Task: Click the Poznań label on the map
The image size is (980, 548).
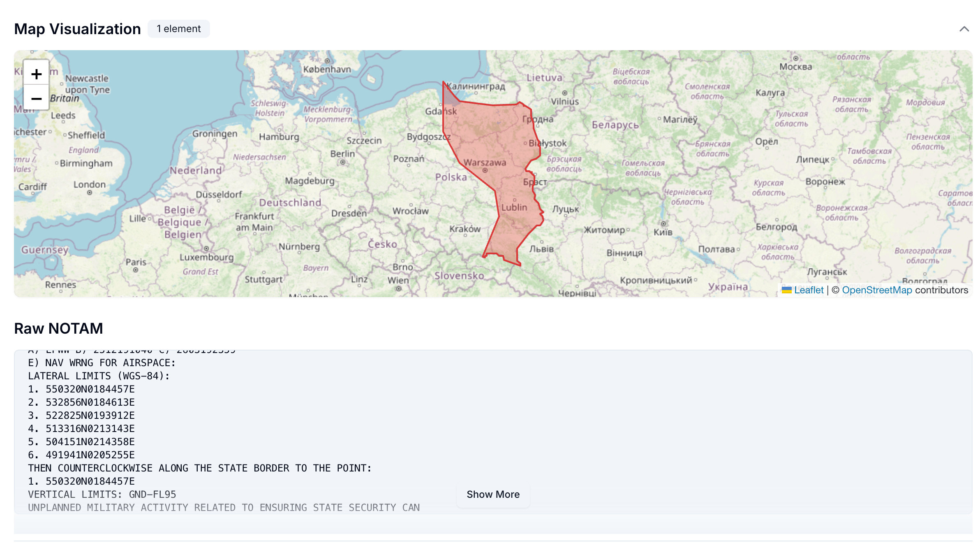Action: click(409, 159)
